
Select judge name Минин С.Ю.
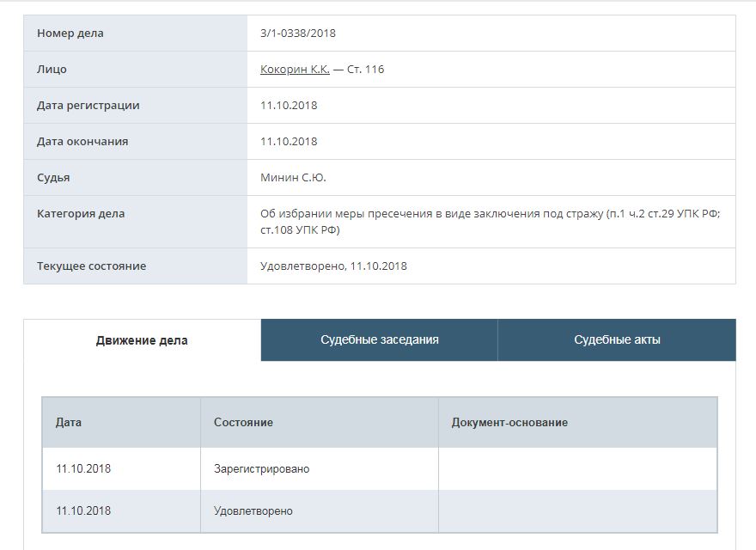click(x=293, y=178)
